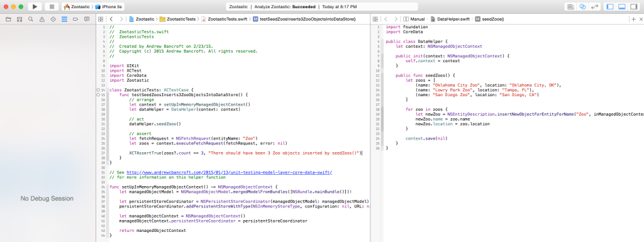Image resolution: width=644 pixels, height=242 pixels.
Task: Toggle the Utilities panel visibility
Action: click(634, 6)
